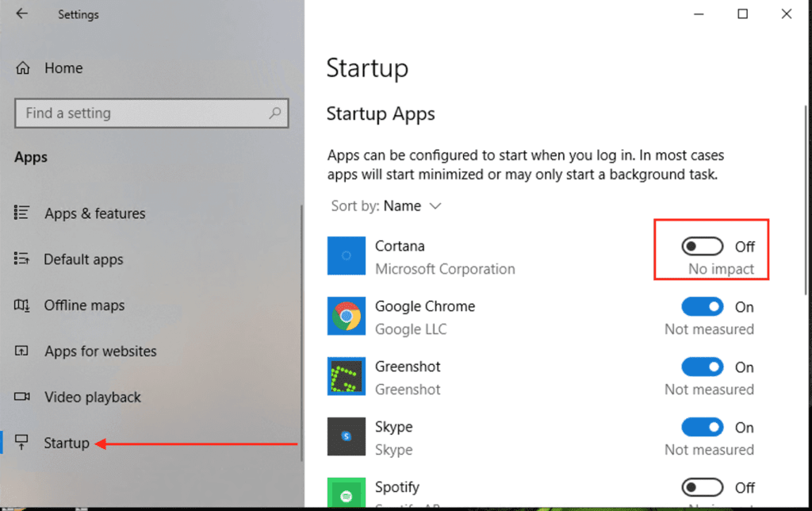Click the search magnifier icon
The image size is (812, 511).
275,113
